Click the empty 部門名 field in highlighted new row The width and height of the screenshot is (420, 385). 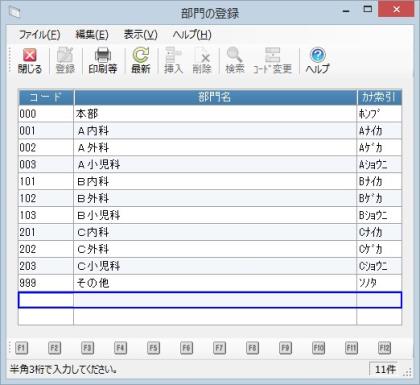click(x=215, y=300)
